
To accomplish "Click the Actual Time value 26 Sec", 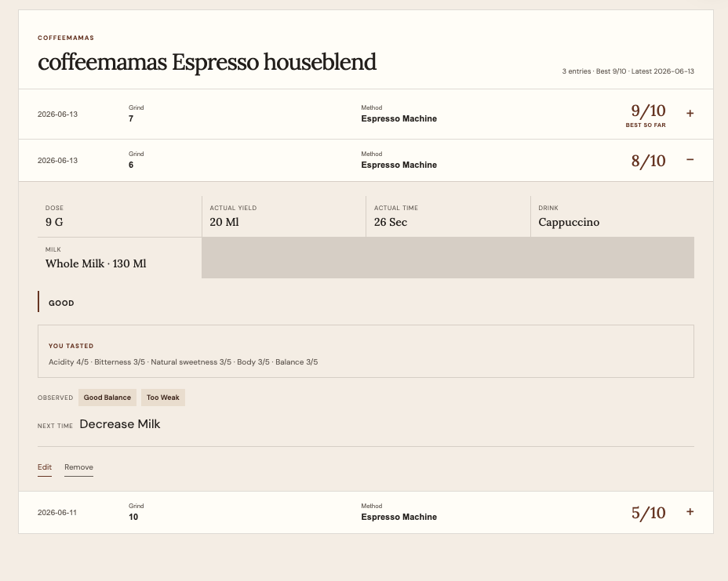I will point(391,222).
